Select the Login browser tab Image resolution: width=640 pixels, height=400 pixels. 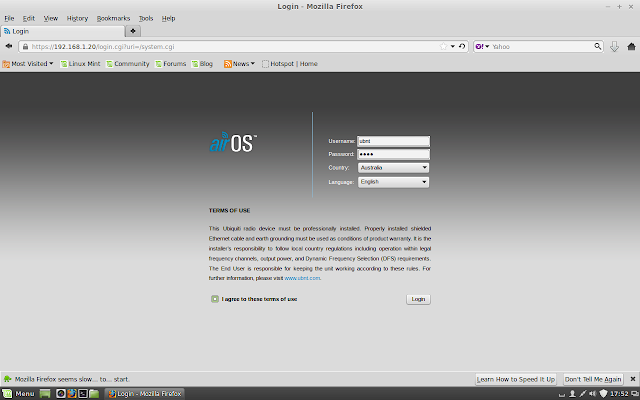[62, 31]
